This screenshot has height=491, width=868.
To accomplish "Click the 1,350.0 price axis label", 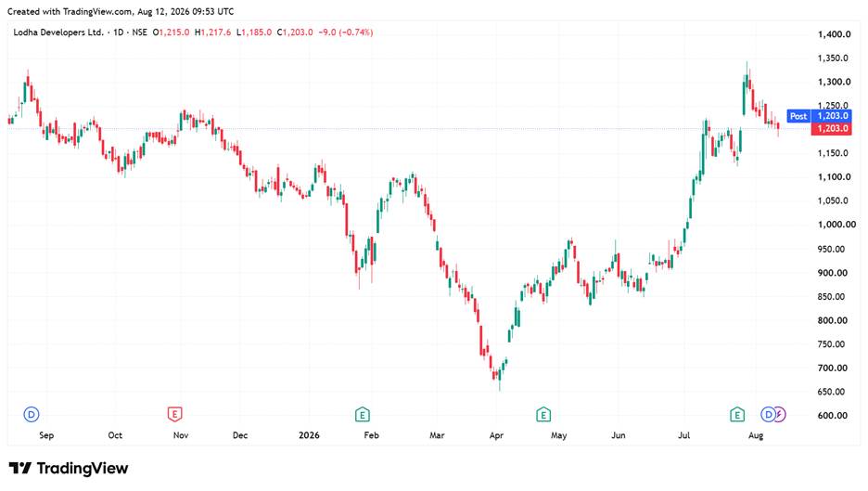I will pyautogui.click(x=833, y=58).
